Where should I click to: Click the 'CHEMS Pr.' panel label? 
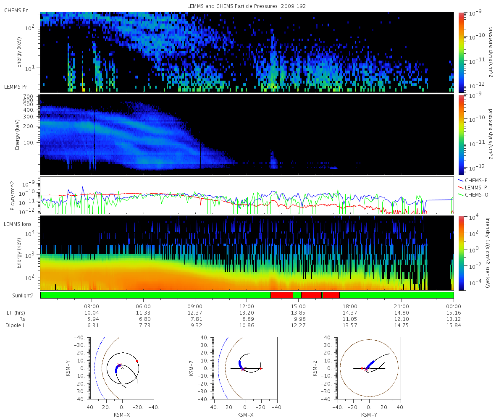coord(16,10)
